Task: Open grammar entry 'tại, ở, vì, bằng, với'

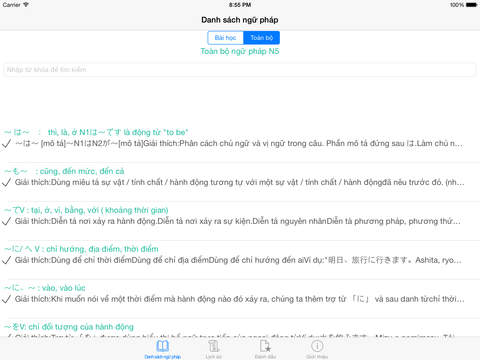Action: click(x=86, y=210)
